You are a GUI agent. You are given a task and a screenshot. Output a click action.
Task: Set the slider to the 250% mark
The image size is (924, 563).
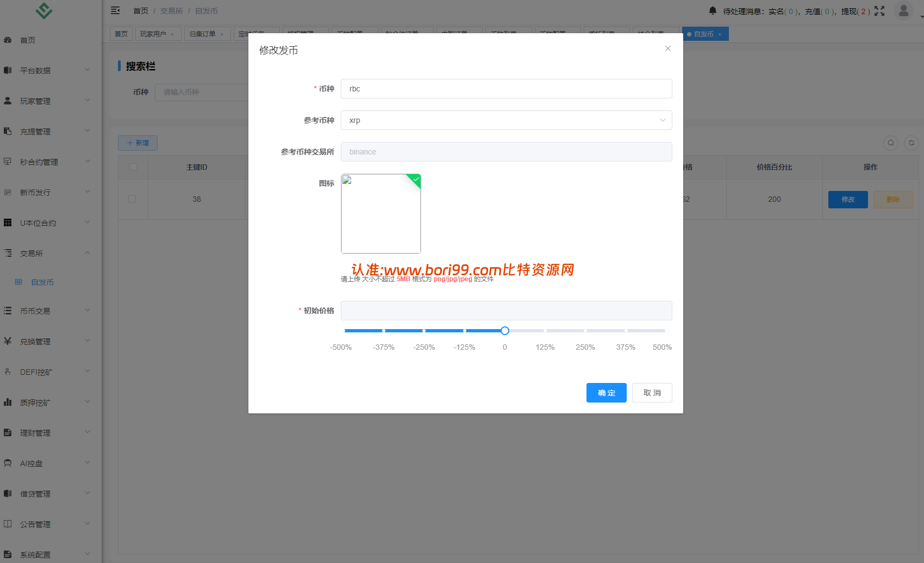click(585, 331)
